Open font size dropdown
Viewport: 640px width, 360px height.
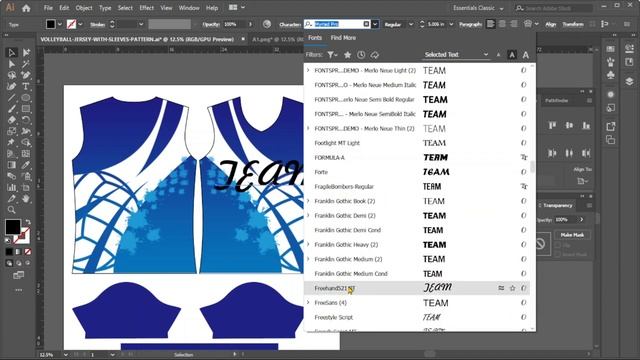coord(451,24)
